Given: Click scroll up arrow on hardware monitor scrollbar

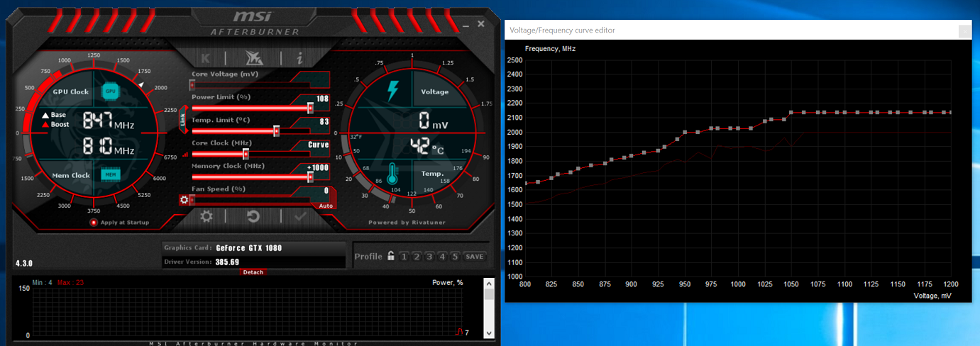Looking at the screenshot, I should (489, 284).
